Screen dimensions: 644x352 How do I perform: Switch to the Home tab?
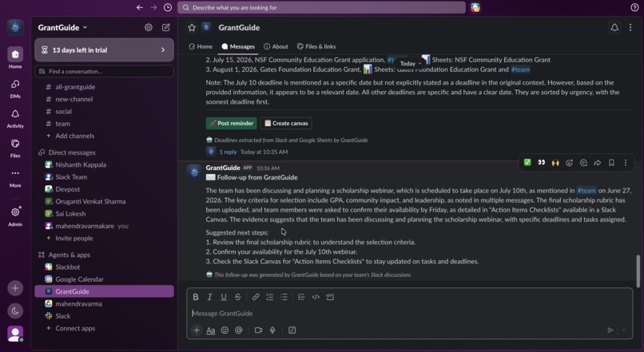[x=201, y=46]
